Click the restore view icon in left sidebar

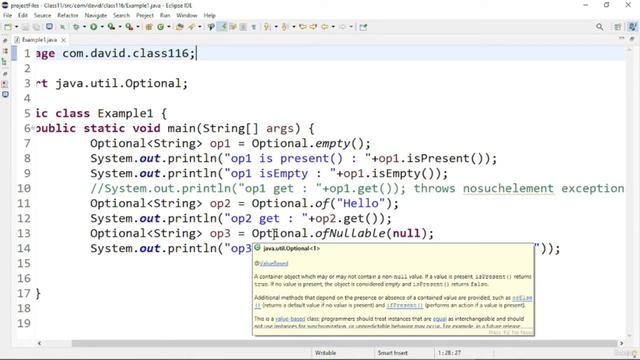tap(5, 41)
